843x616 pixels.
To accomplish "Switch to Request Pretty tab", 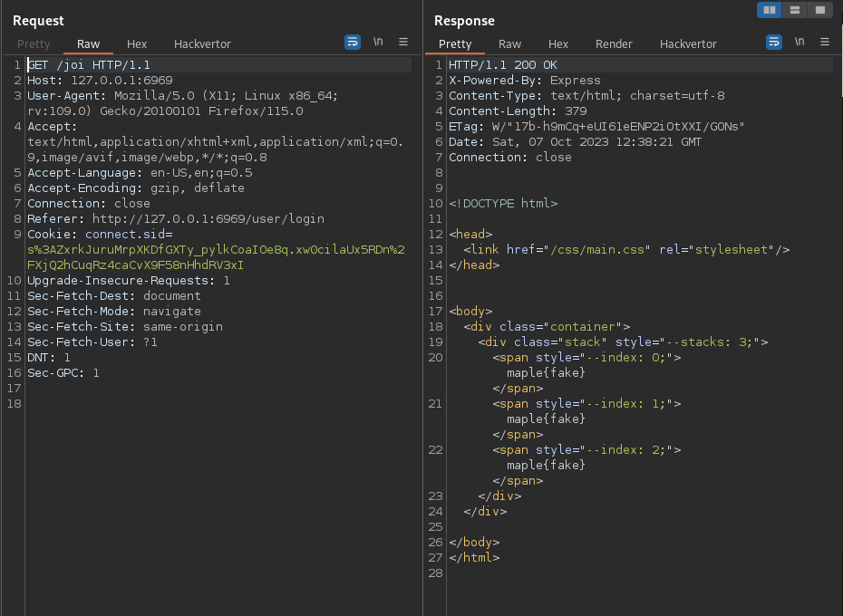I will click(34, 44).
